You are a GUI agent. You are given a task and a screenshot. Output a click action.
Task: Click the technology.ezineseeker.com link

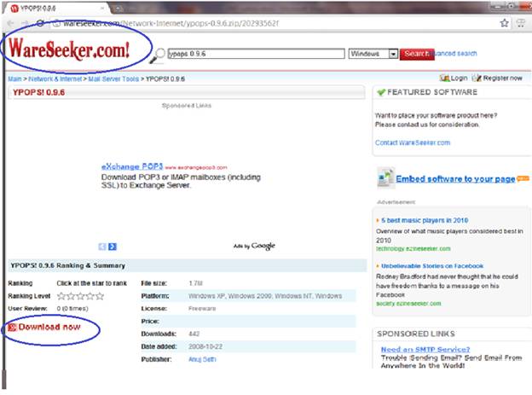413,248
